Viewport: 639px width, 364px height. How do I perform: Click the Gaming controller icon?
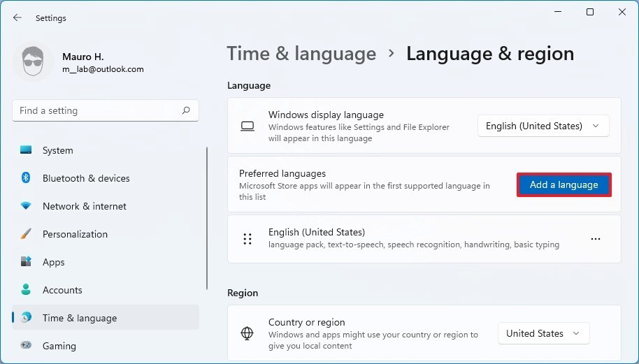point(26,345)
